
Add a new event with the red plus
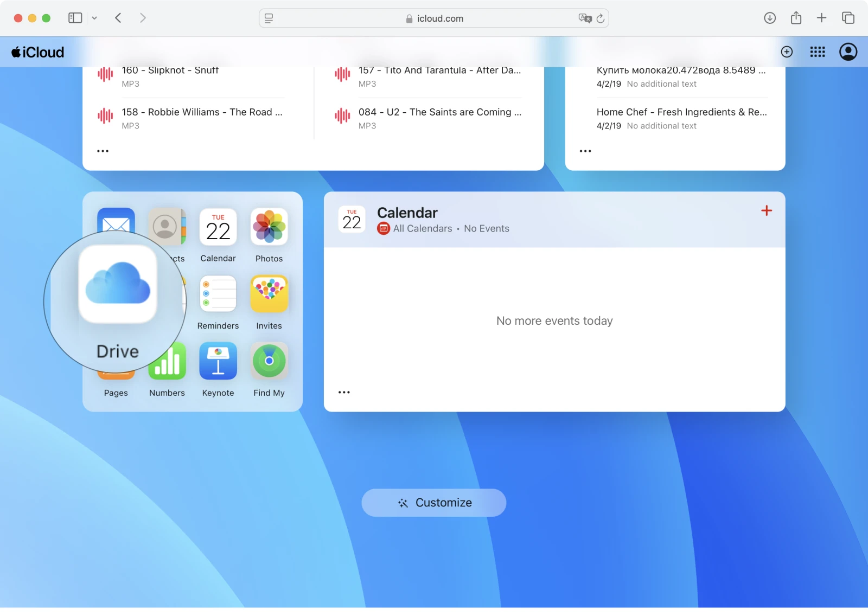767,211
